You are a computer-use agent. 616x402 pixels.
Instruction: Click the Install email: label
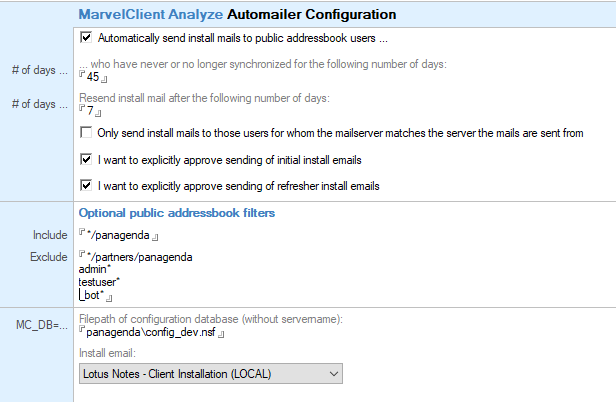coord(107,353)
